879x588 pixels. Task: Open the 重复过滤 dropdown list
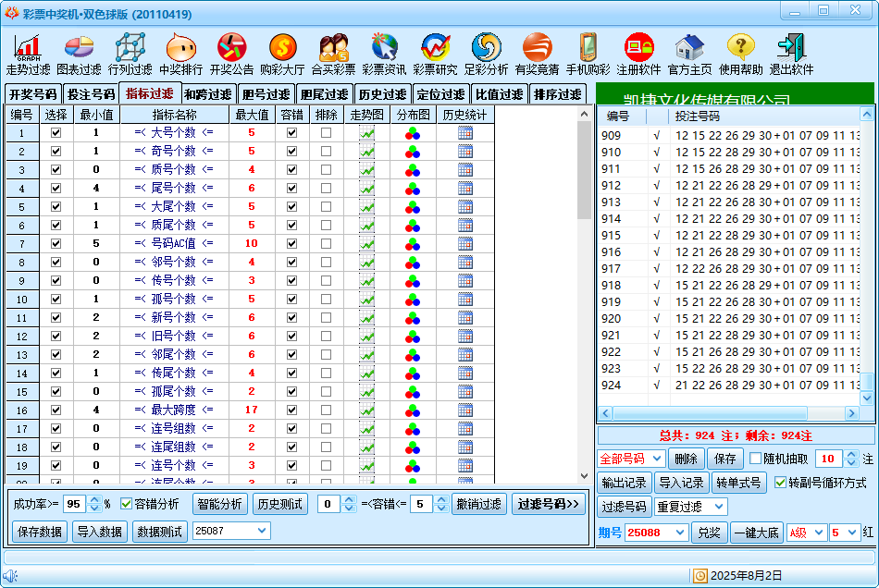pyautogui.click(x=719, y=507)
